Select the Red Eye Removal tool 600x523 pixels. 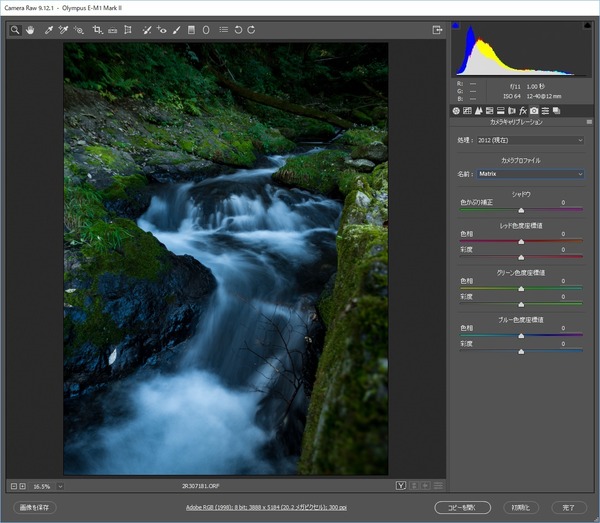point(161,30)
